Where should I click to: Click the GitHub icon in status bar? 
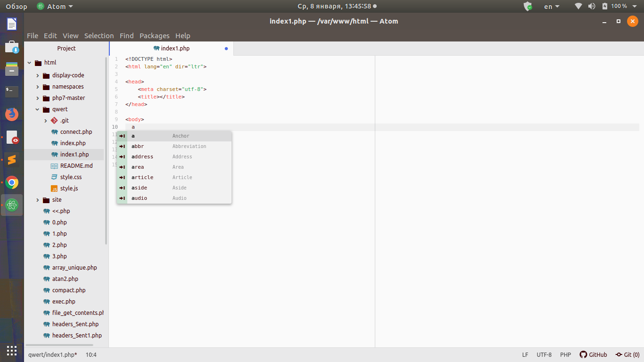coord(583,355)
